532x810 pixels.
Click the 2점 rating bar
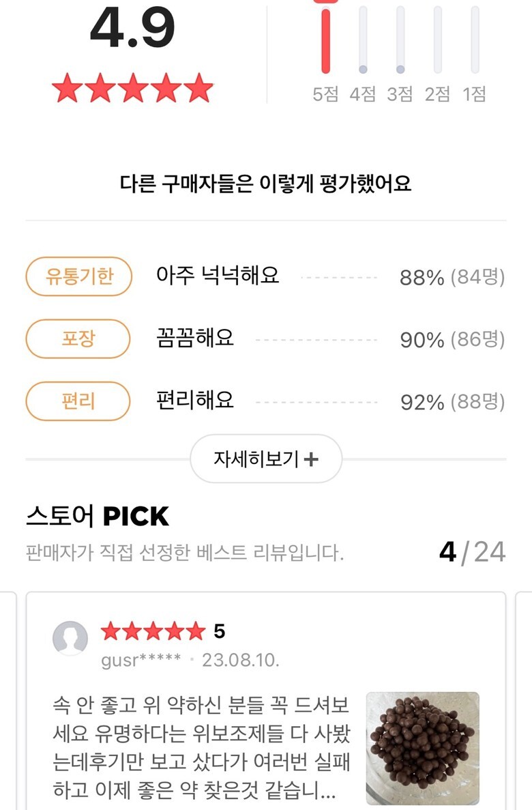coord(437,40)
